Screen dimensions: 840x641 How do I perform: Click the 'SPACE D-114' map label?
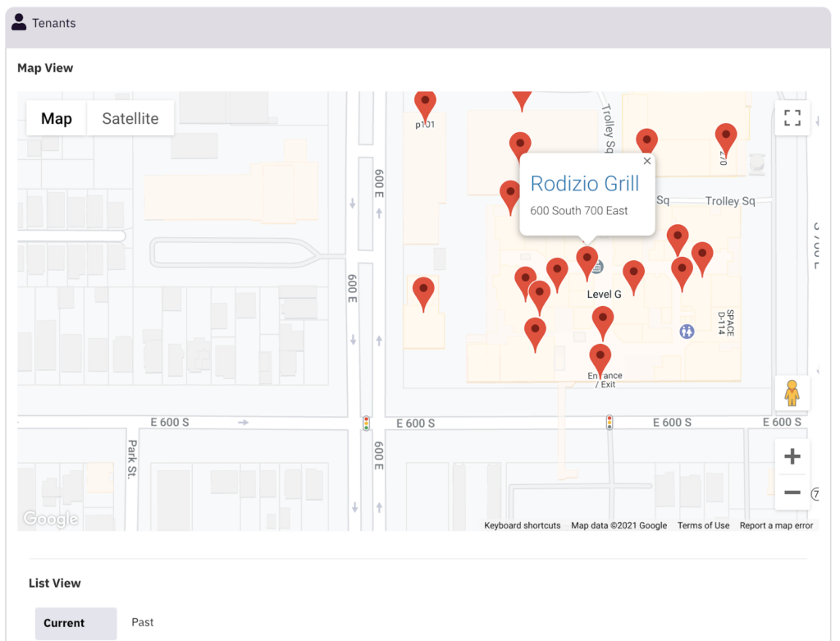point(726,323)
